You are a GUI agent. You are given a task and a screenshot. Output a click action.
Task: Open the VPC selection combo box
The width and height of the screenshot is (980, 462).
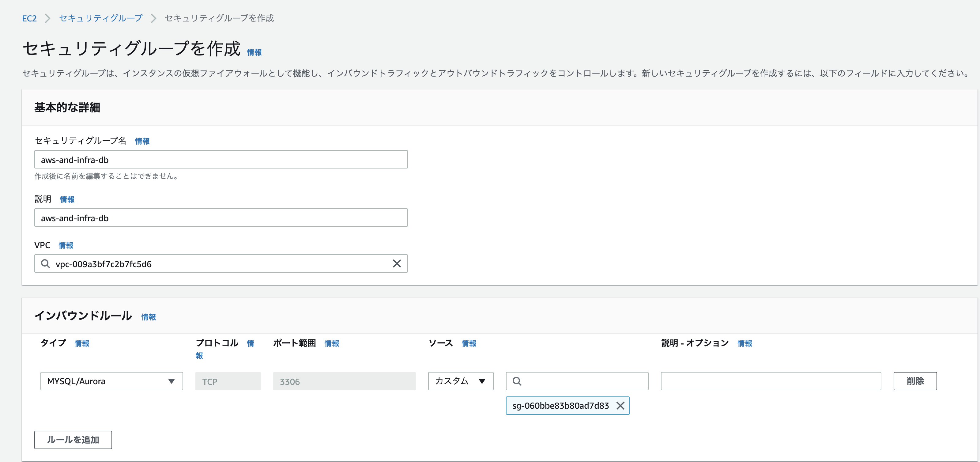pyautogui.click(x=221, y=263)
